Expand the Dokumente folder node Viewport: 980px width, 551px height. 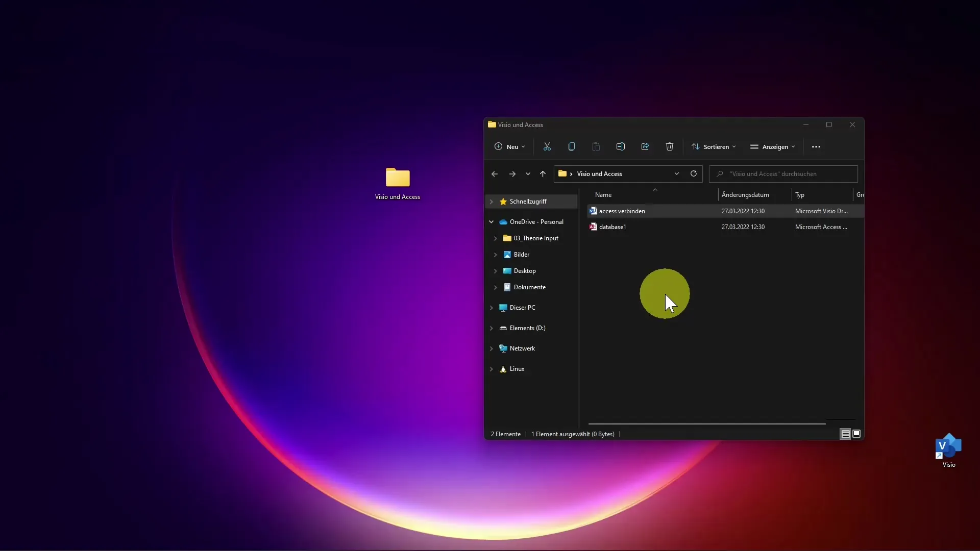point(496,287)
